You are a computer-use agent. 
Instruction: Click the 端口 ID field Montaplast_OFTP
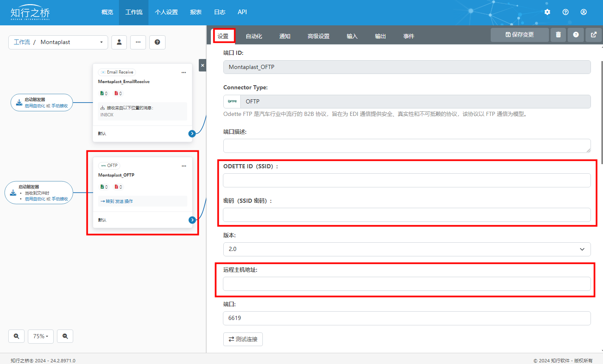pos(407,67)
